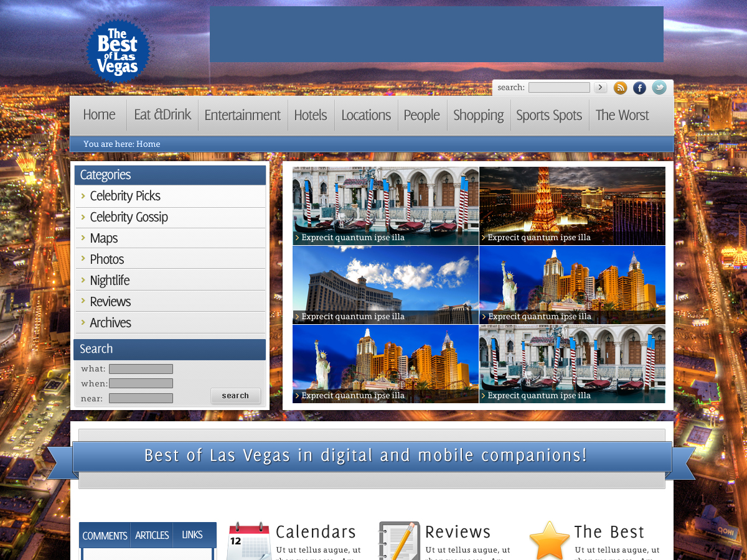Submit the header search arrow button
The height and width of the screenshot is (560, 747).
click(x=600, y=87)
